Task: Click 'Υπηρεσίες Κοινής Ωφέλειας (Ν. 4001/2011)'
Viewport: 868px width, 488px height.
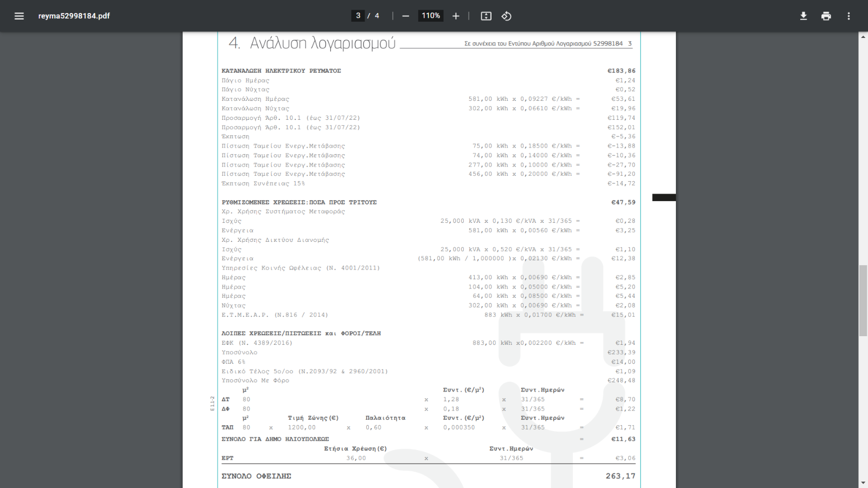Action: (x=301, y=268)
